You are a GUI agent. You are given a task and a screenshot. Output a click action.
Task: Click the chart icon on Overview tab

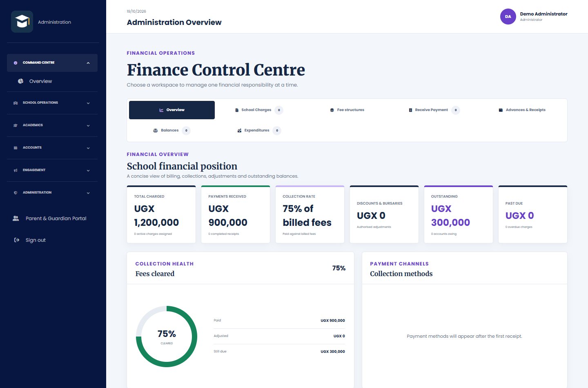point(161,110)
